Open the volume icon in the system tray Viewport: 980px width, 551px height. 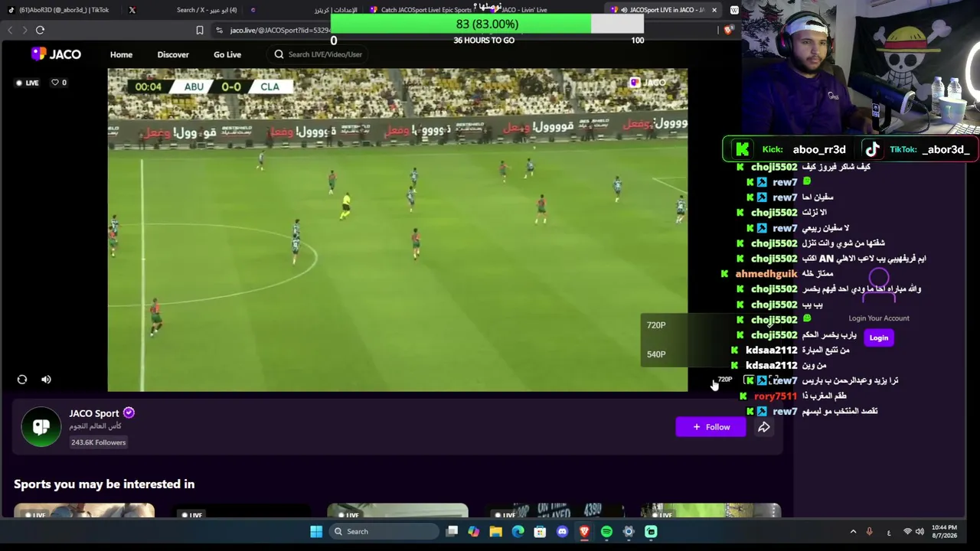(920, 532)
